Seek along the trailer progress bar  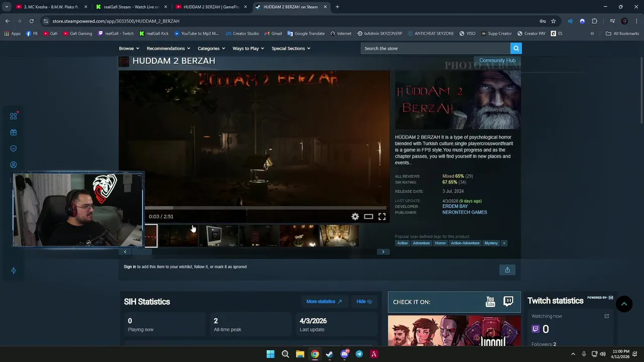[266, 208]
